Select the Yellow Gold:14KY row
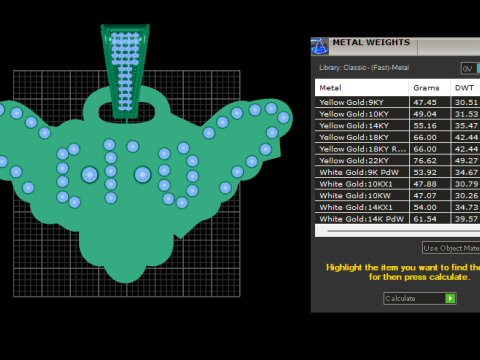Viewport: 480px width, 360px height. tap(397, 125)
